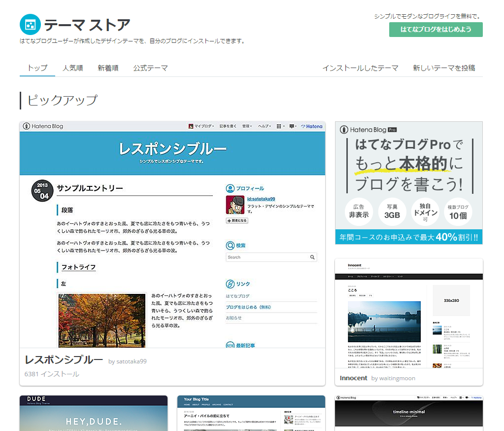Click the はてなブログをはじめよう button

tap(436, 30)
